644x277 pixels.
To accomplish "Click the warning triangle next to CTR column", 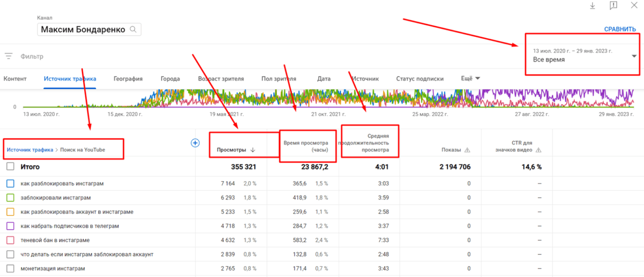I will [x=538, y=150].
